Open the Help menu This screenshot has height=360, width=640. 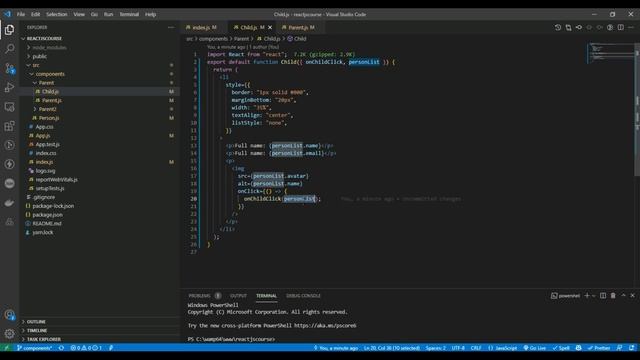point(151,14)
